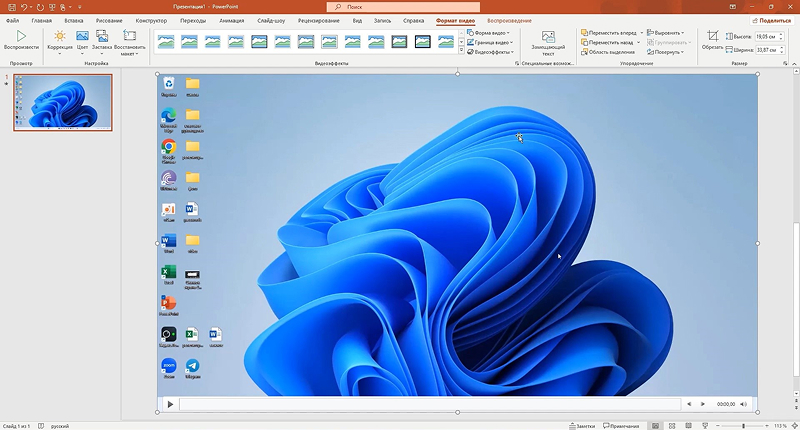The width and height of the screenshot is (800, 430).
Task: Click the Примечания comments button
Action: coord(621,425)
